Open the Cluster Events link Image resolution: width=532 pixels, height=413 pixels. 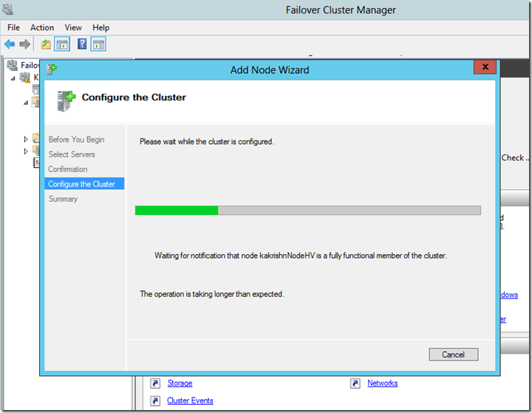190,400
